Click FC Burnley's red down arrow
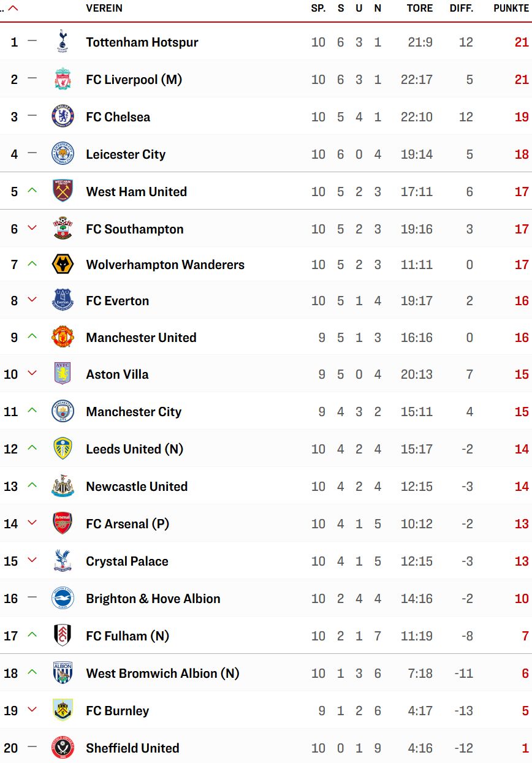532x763 pixels. click(x=32, y=710)
